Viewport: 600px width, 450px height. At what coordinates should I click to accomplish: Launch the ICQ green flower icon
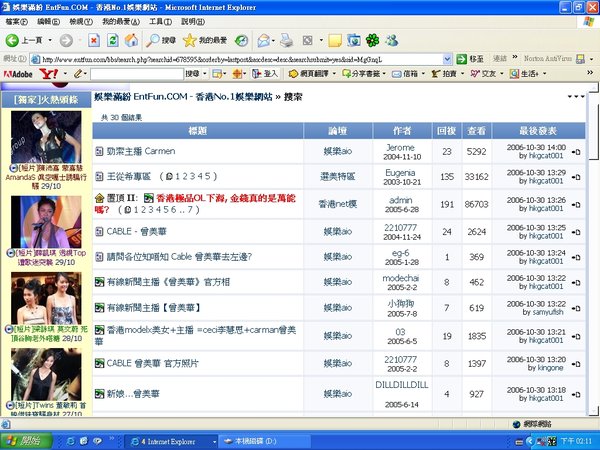(372, 40)
